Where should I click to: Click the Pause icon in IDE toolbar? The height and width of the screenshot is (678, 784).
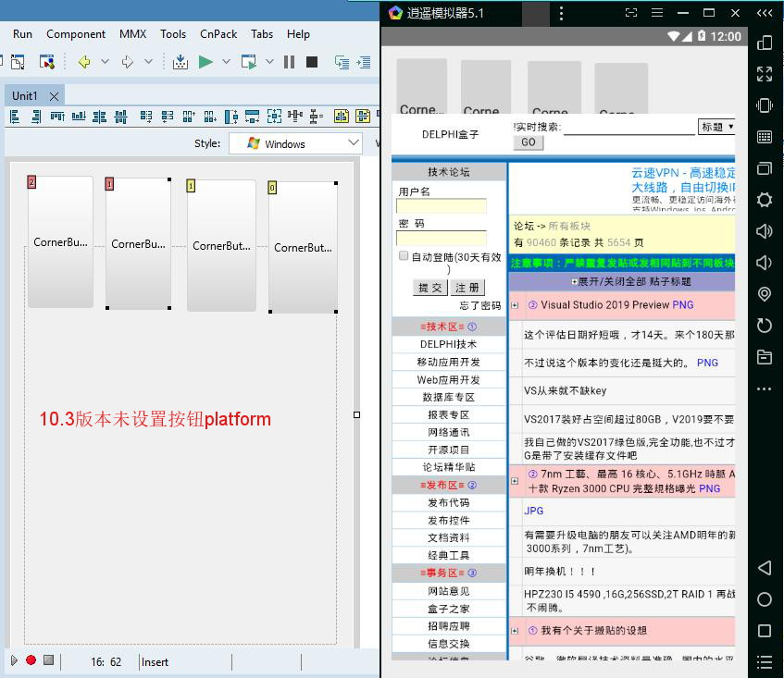[x=289, y=62]
